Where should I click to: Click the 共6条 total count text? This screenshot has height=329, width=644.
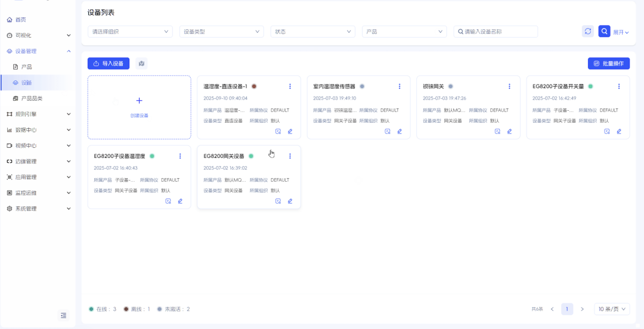pos(537,309)
